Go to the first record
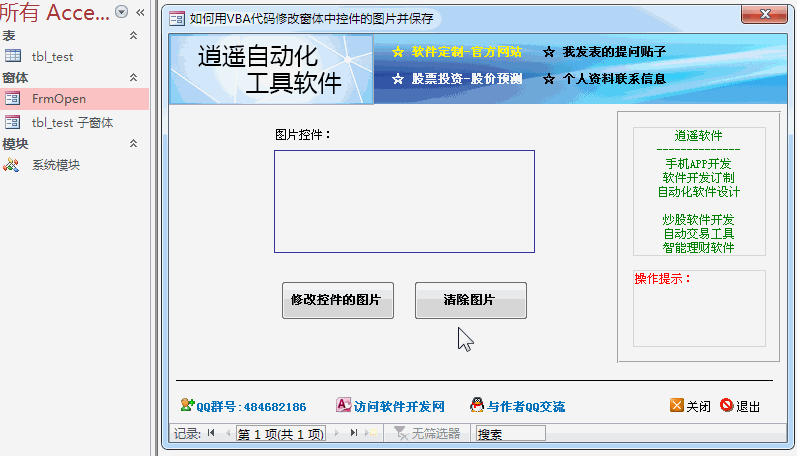 pyautogui.click(x=211, y=433)
